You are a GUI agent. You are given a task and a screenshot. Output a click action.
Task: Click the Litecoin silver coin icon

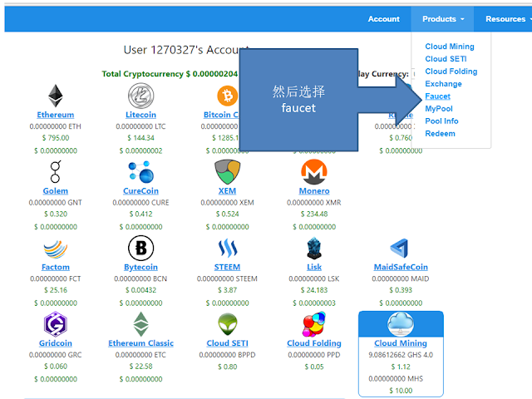pos(140,96)
